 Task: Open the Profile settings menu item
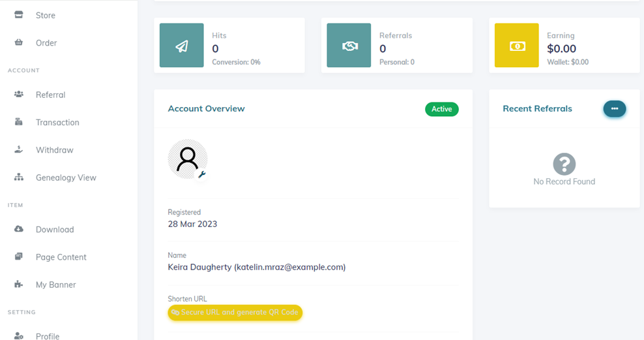tap(48, 335)
